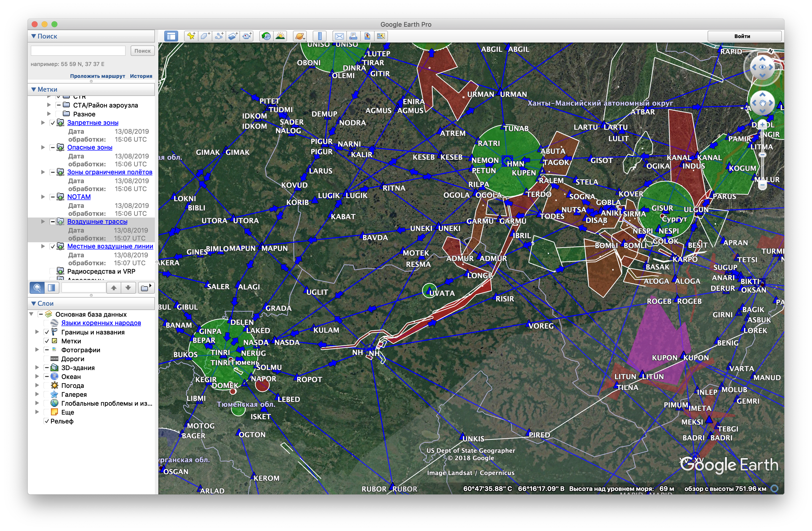Focus the main search input field
The height and width of the screenshot is (531, 812).
point(78,51)
